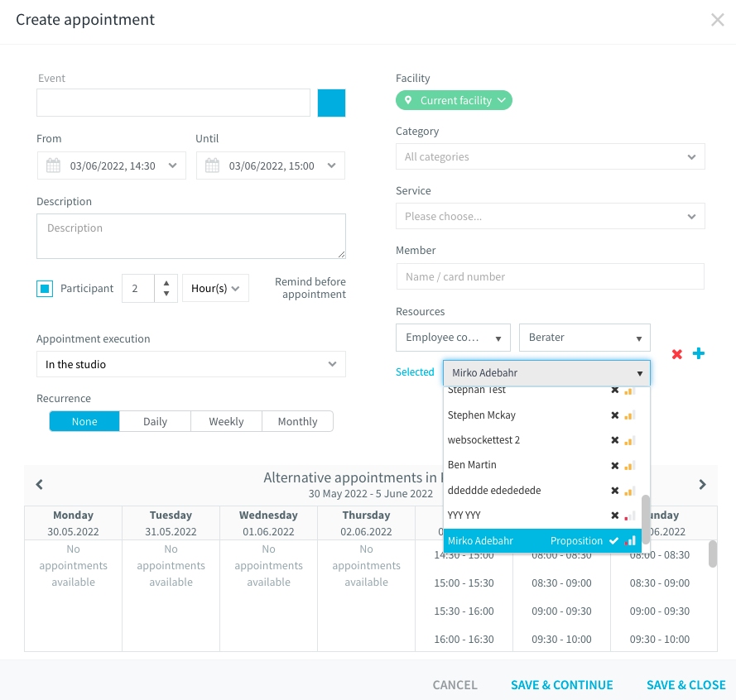736x700 pixels.
Task: Click the X icon beside Stephen Mckay
Action: click(x=615, y=415)
